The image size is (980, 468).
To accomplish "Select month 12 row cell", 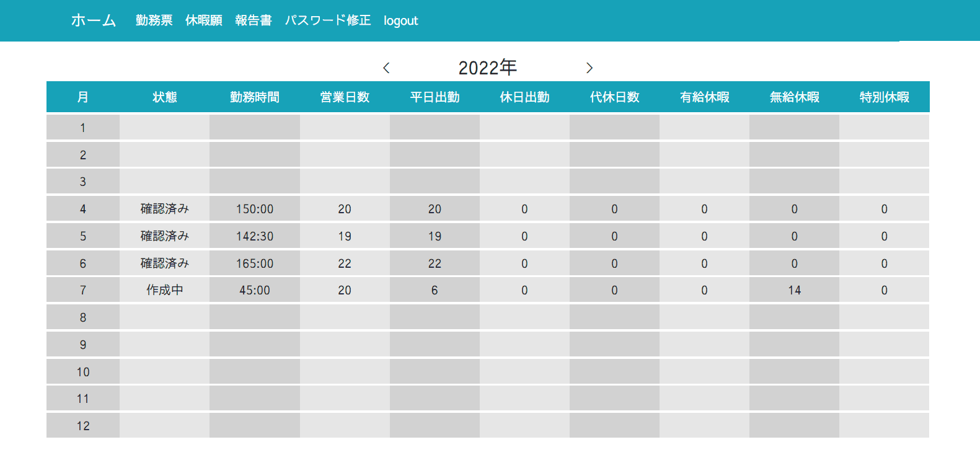I will click(x=83, y=425).
